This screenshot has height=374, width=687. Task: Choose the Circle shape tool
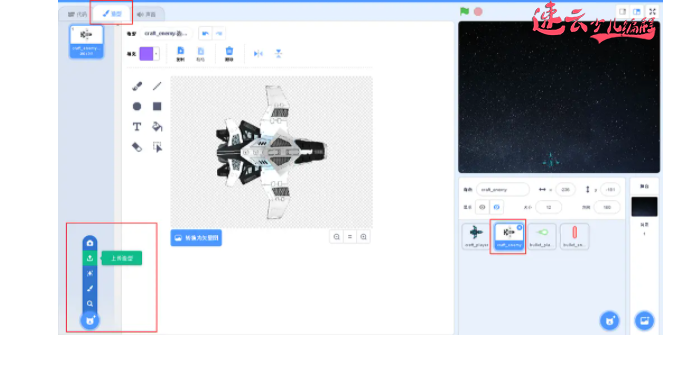(x=137, y=106)
